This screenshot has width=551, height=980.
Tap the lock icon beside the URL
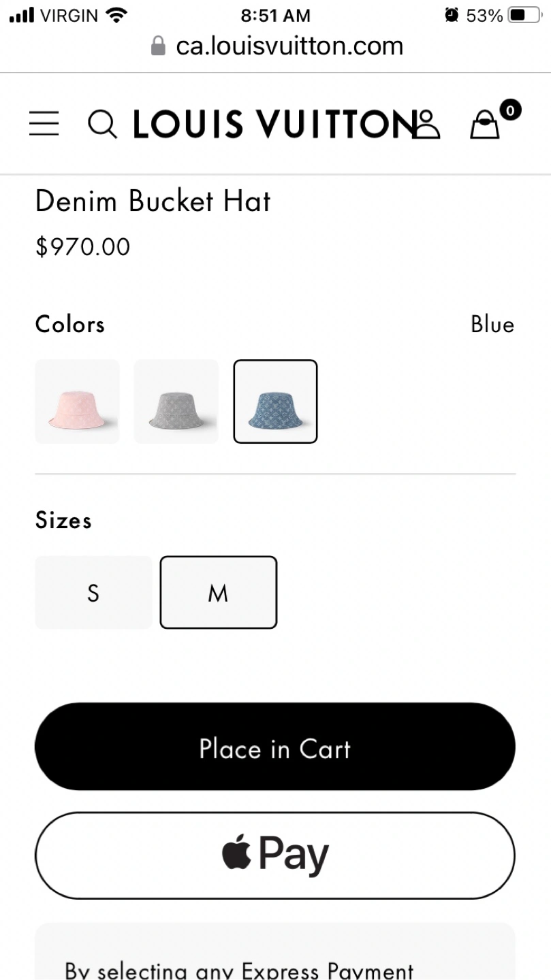tap(158, 46)
